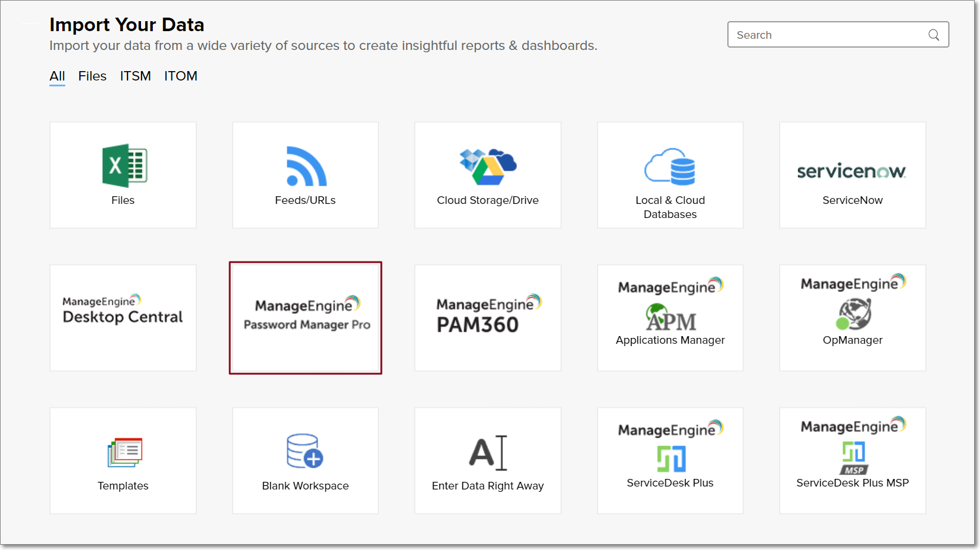Select the ServiceNow logo tile
The height and width of the screenshot is (550, 980).
[x=852, y=171]
